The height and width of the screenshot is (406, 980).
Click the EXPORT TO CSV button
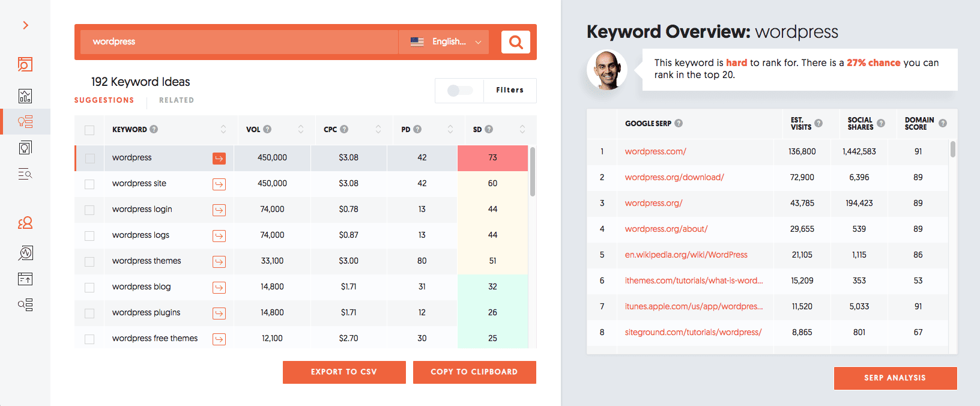344,372
